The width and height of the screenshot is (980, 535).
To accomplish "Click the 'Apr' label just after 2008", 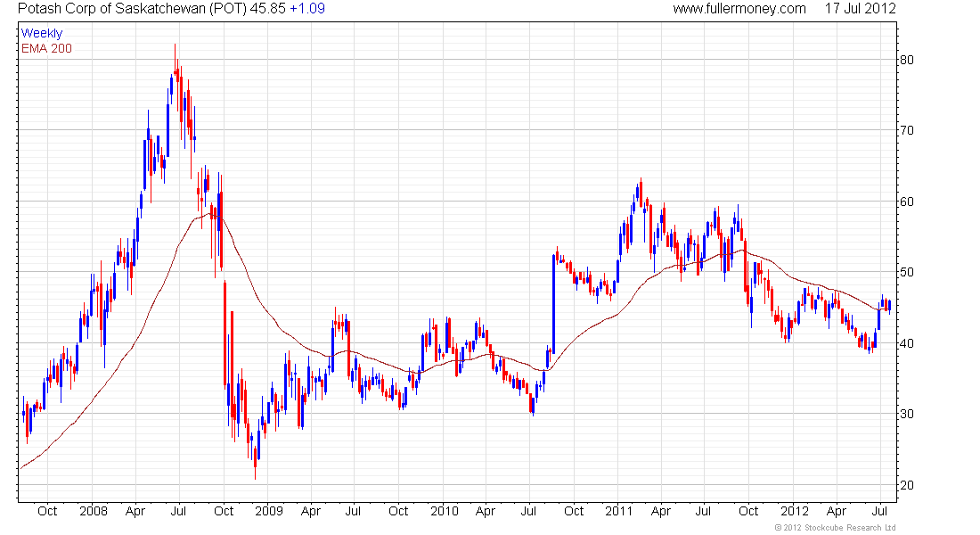I will pos(135,511).
